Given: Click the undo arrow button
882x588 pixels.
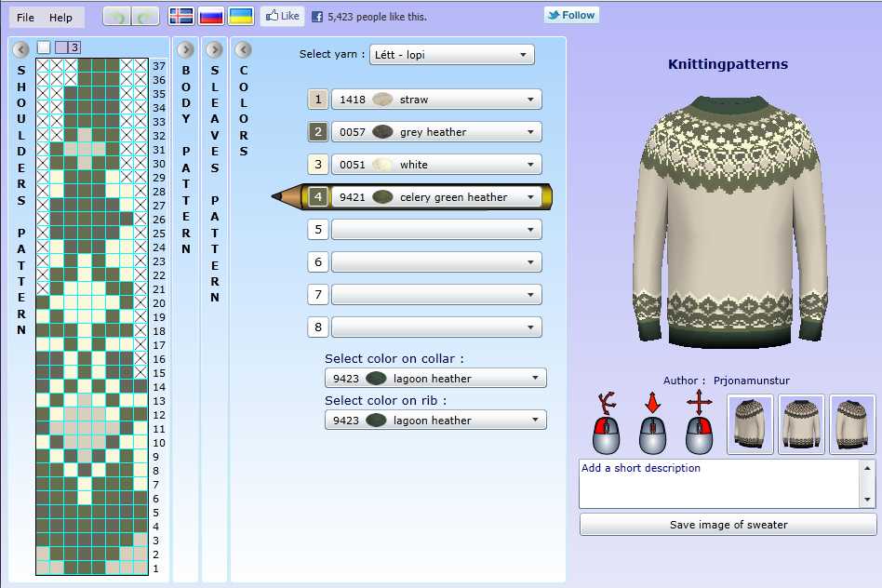Looking at the screenshot, I should pyautogui.click(x=117, y=17).
